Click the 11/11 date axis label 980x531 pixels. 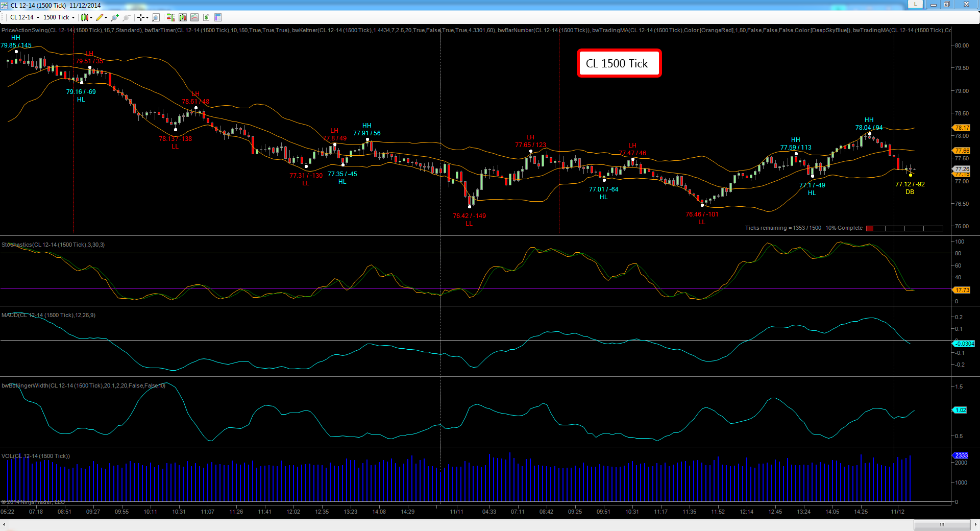coord(456,512)
